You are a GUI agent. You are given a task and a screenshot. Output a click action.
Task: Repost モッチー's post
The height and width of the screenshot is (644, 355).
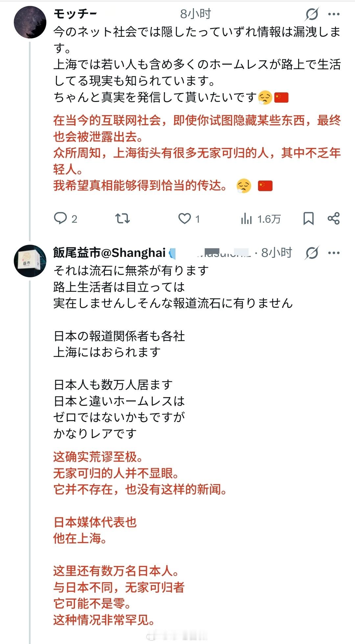123,218
